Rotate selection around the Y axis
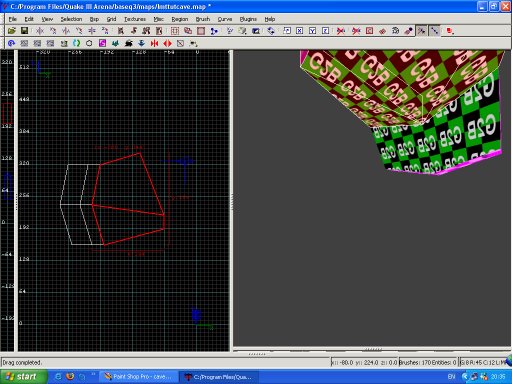This screenshot has width=512, height=384. pyautogui.click(x=79, y=31)
